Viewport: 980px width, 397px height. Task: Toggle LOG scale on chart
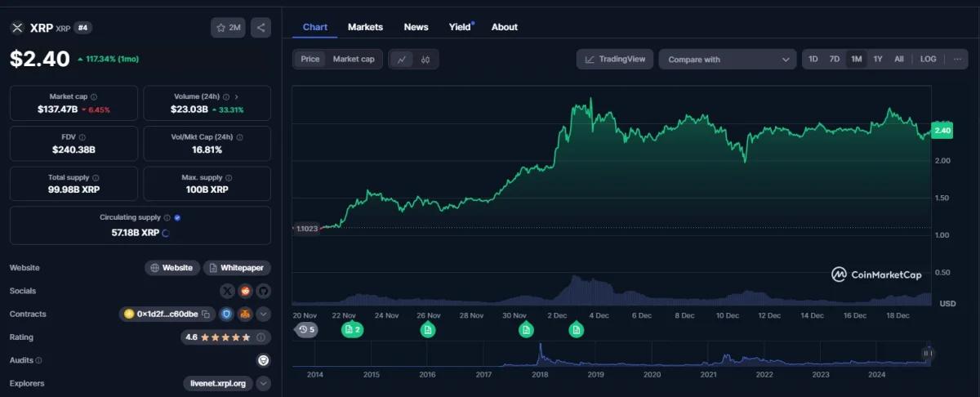click(x=929, y=60)
